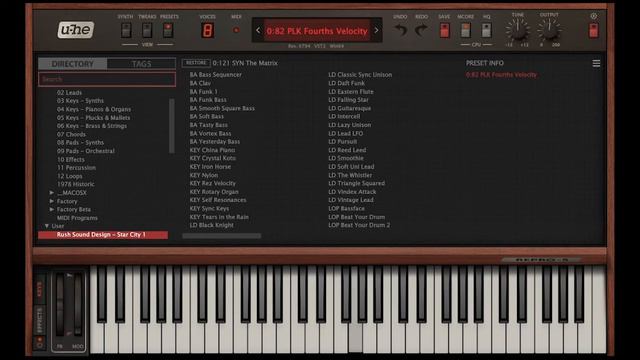Load preset KEY Tears in the Rain
This screenshot has width=640, height=360.
pyautogui.click(x=219, y=217)
